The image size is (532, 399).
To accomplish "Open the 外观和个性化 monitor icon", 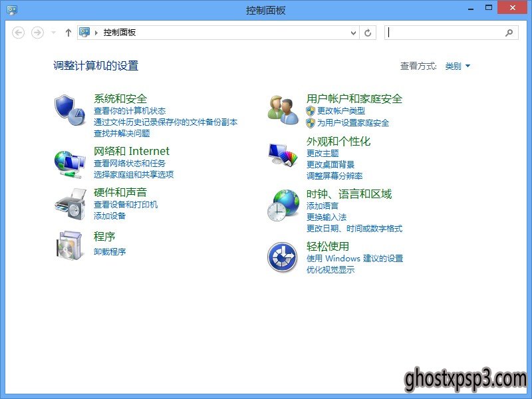I will 283,155.
